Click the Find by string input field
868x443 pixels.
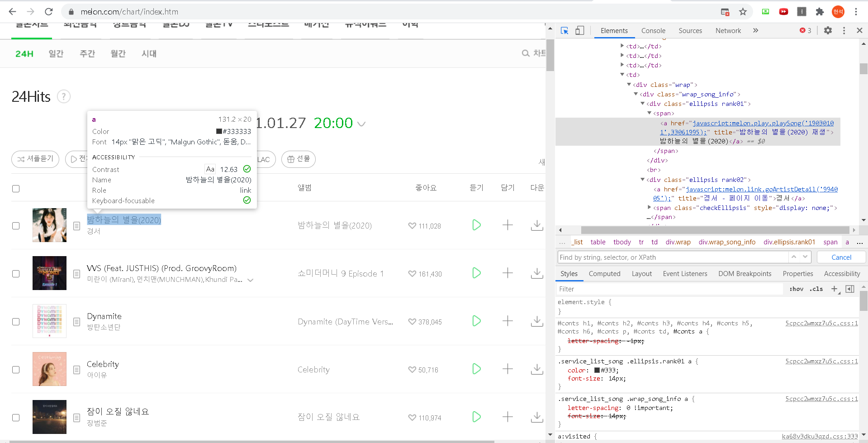(672, 257)
